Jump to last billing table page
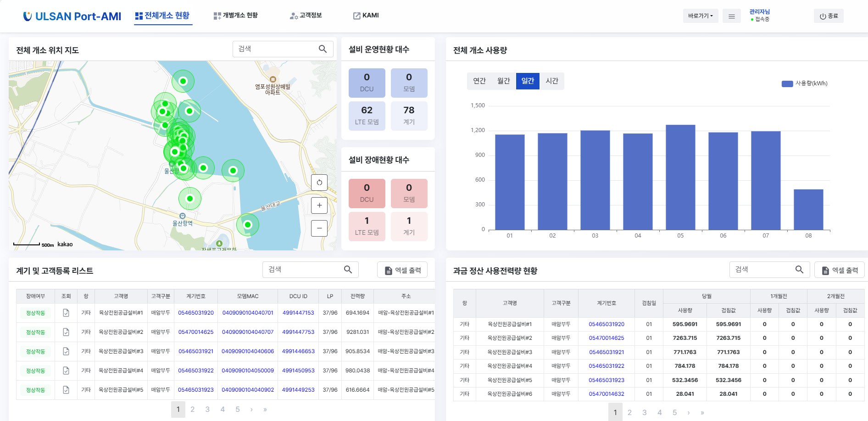The height and width of the screenshot is (421, 868). pyautogui.click(x=702, y=413)
